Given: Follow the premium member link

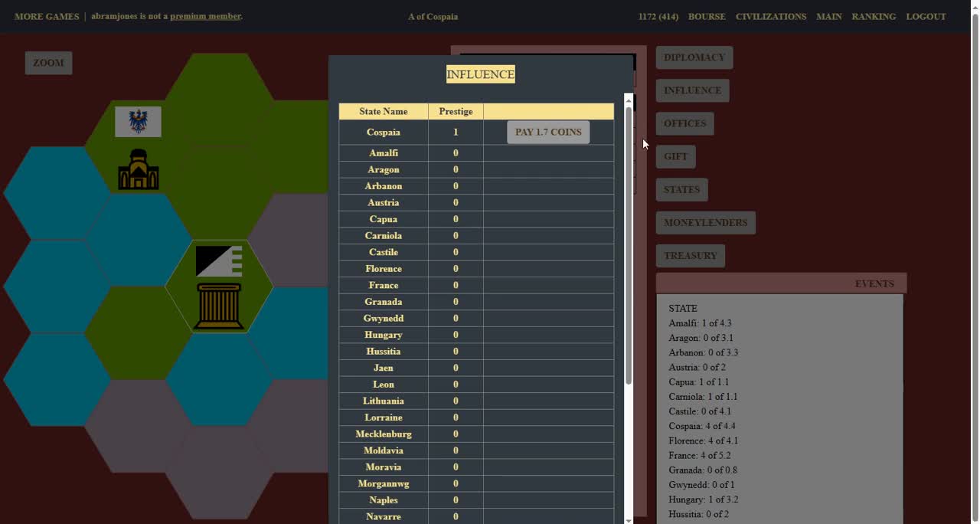Looking at the screenshot, I should tap(205, 16).
